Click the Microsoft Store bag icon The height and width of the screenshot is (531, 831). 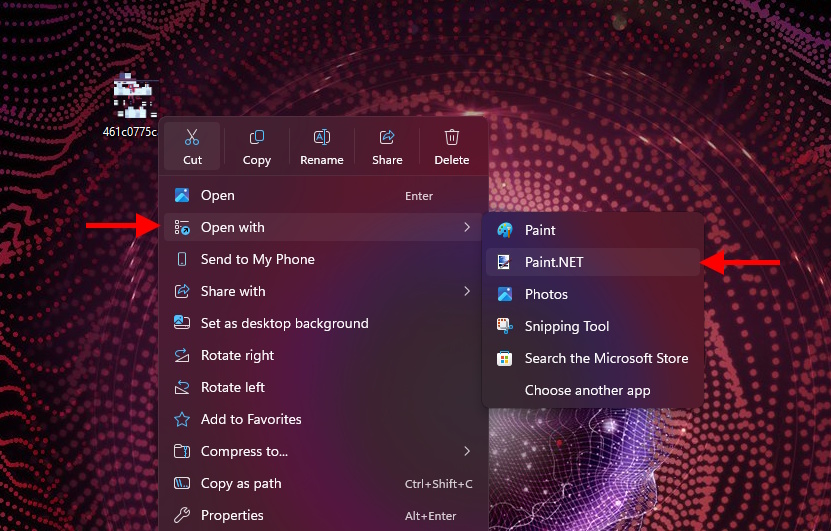[505, 358]
